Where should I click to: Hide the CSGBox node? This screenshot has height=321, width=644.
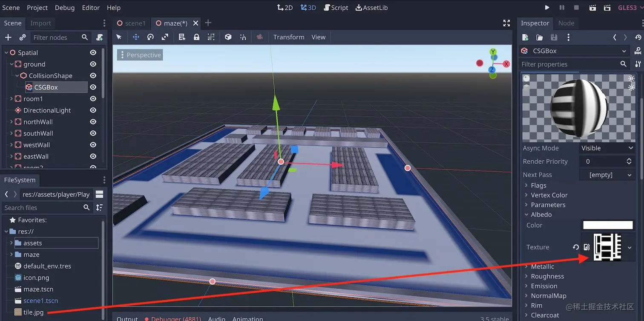point(93,87)
